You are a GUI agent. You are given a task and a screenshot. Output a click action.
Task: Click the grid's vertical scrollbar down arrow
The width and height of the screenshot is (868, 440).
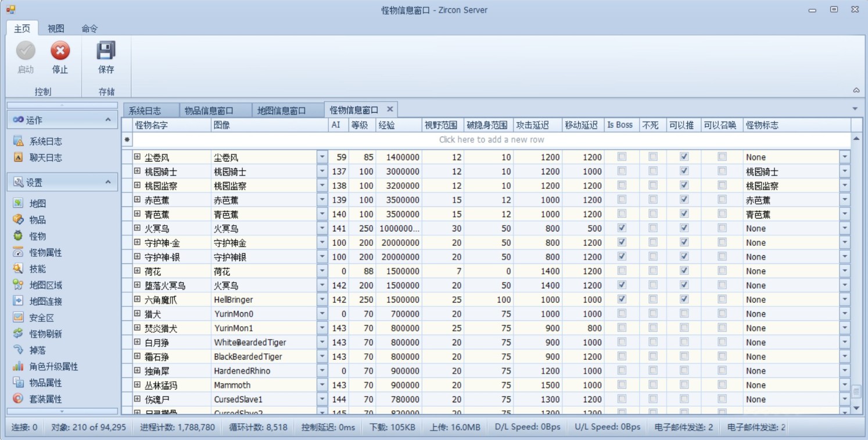click(x=856, y=409)
